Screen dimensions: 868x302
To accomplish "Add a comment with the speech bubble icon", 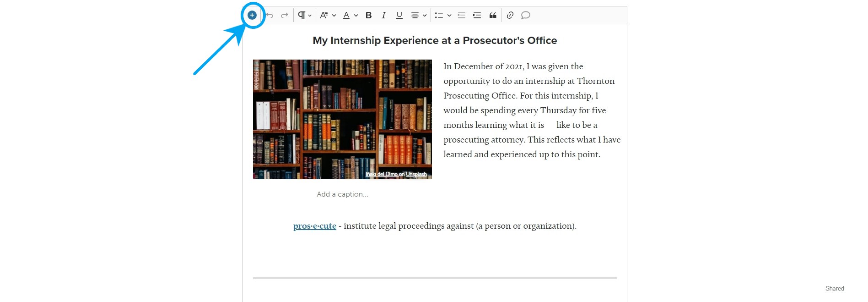I will tap(526, 15).
